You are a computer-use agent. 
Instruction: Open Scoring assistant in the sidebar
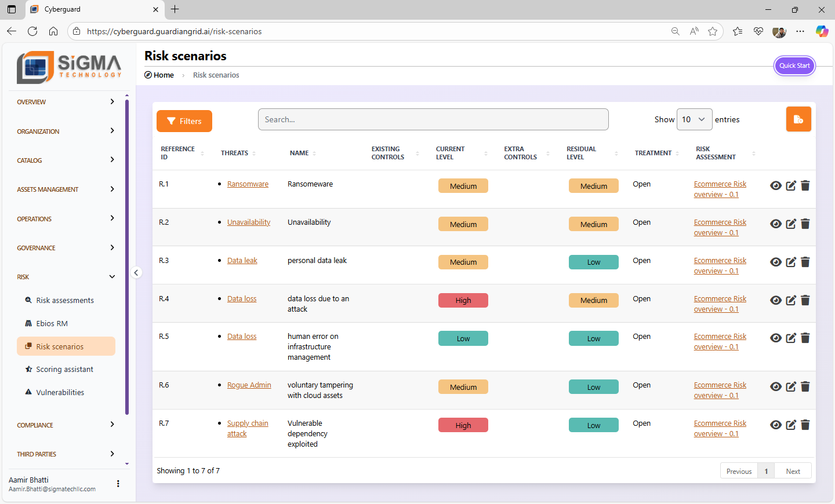click(64, 370)
